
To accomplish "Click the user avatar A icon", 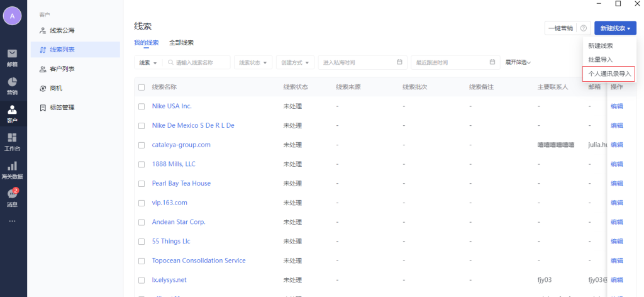I will click(x=13, y=16).
